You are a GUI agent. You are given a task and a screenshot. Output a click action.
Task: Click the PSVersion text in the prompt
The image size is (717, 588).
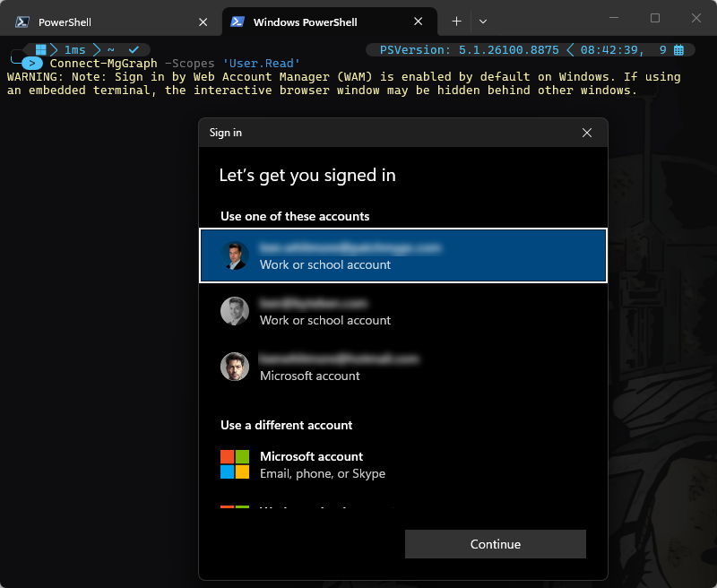[x=469, y=50]
